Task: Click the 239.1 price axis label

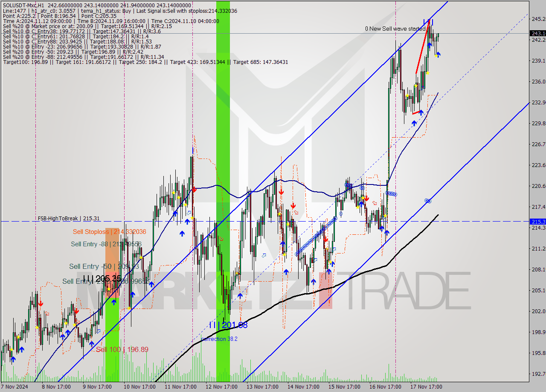Action: (538, 61)
